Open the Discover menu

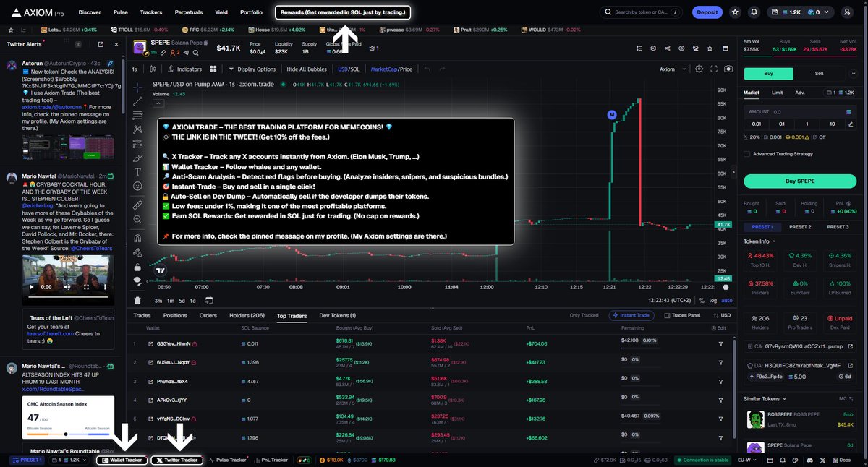90,12
